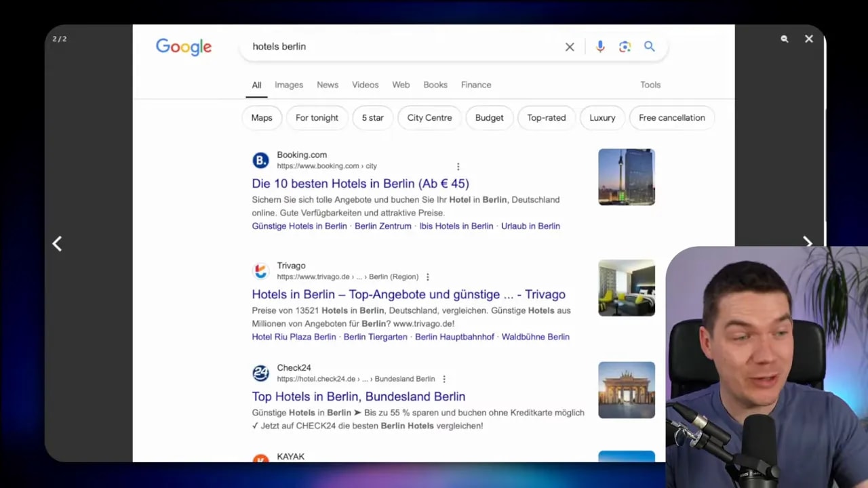Go to the next image with the right arrow
This screenshot has width=868, height=488.
coord(807,242)
